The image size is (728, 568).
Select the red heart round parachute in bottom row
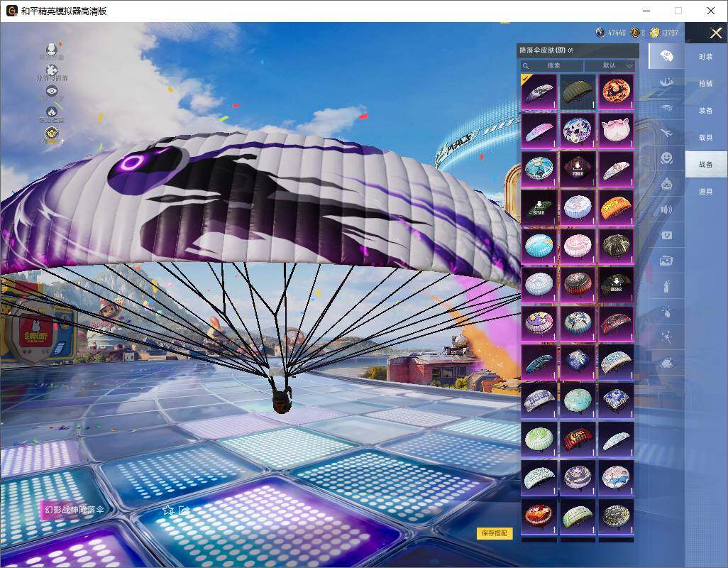(x=539, y=515)
